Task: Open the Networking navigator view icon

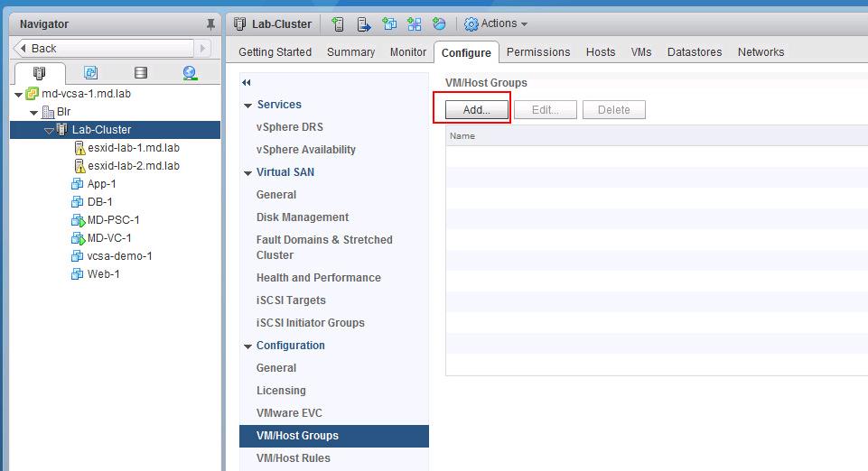Action: 190,73
